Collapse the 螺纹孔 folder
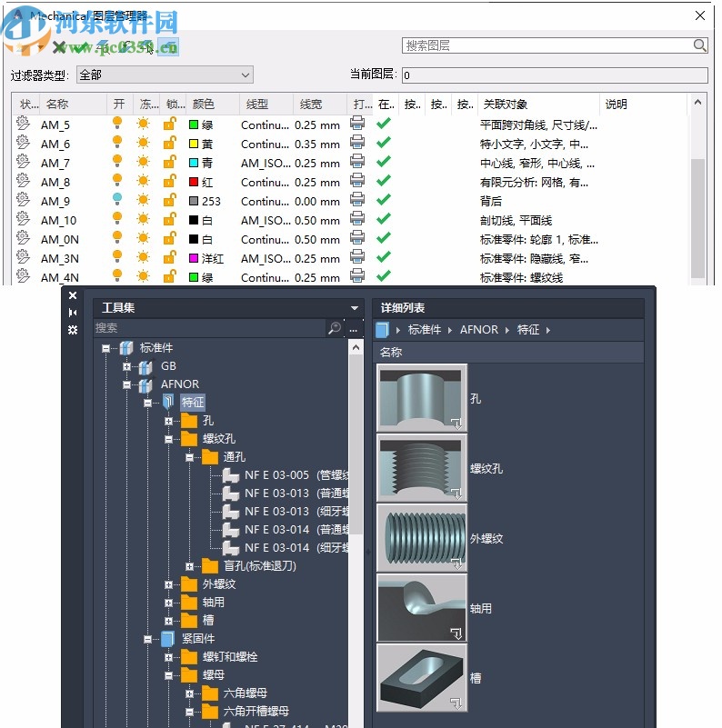 [x=168, y=439]
